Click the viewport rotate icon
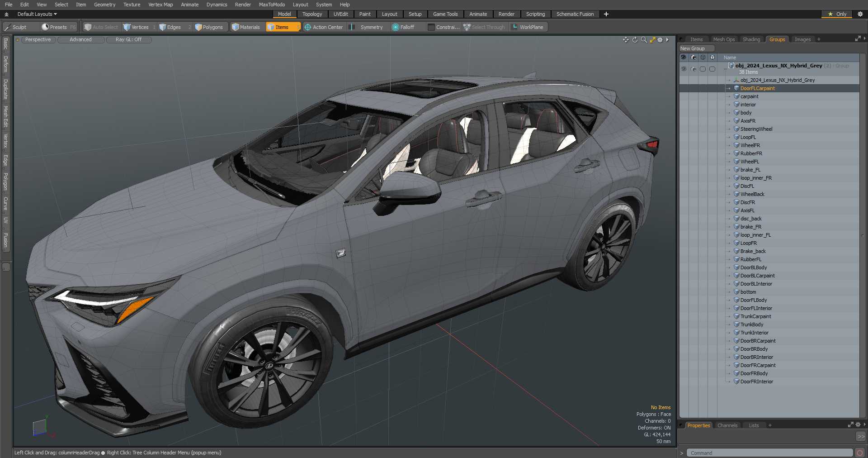 click(x=635, y=40)
